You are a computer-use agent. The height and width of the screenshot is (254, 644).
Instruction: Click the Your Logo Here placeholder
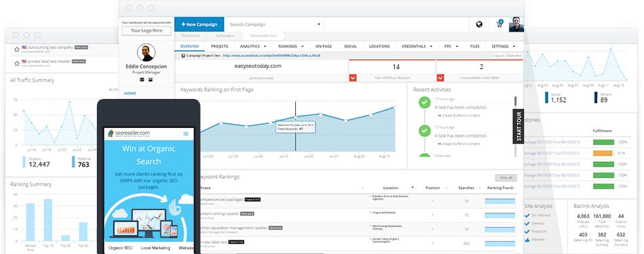[x=146, y=31]
